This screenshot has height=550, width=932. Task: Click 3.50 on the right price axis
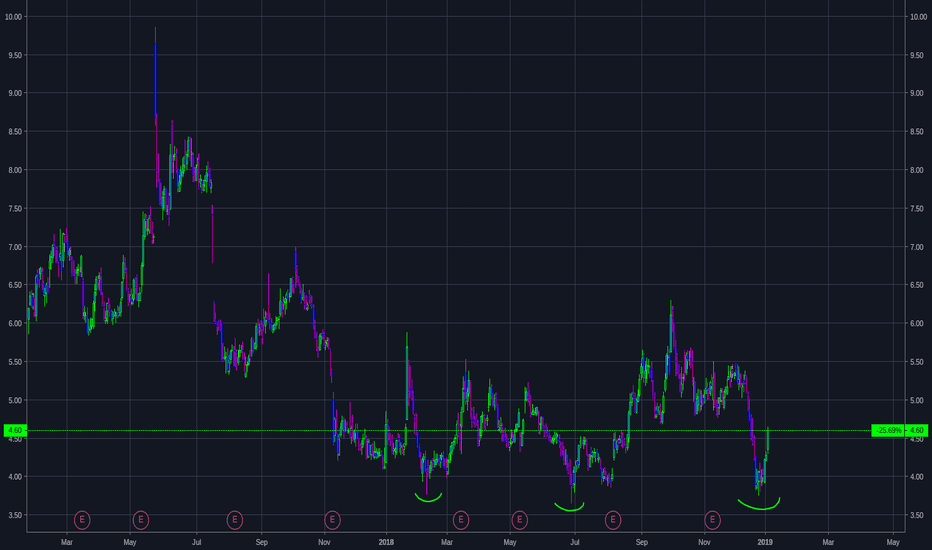point(917,516)
